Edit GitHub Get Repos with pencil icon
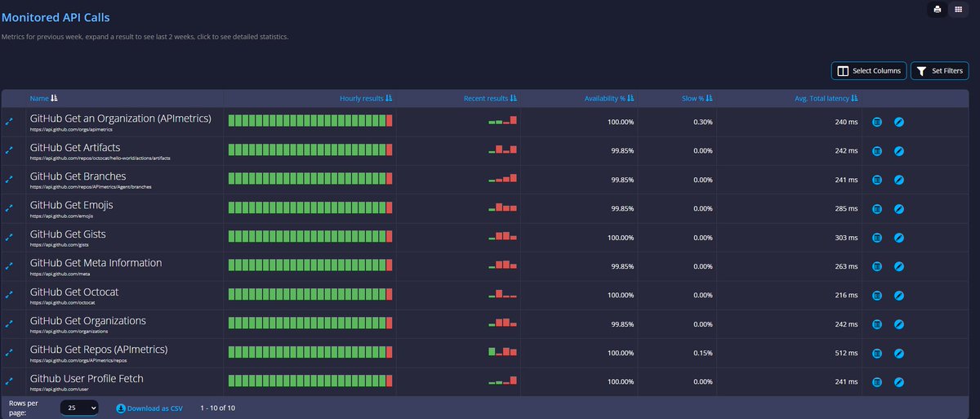This screenshot has width=980, height=419. (x=899, y=354)
